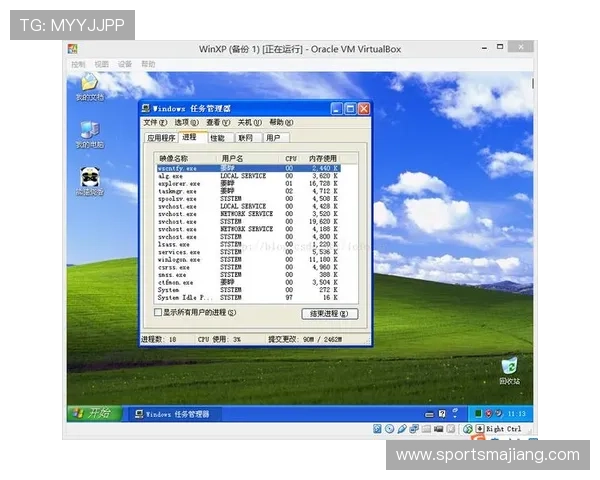Click the Windows 任务管理器 taskbar button
Image resolution: width=600 pixels, height=480 pixels.
(173, 414)
